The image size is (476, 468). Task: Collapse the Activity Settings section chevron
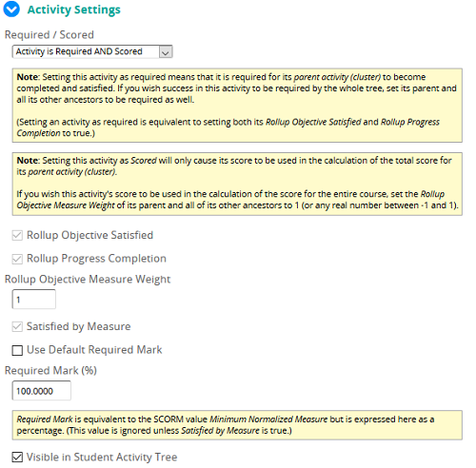(x=11, y=10)
